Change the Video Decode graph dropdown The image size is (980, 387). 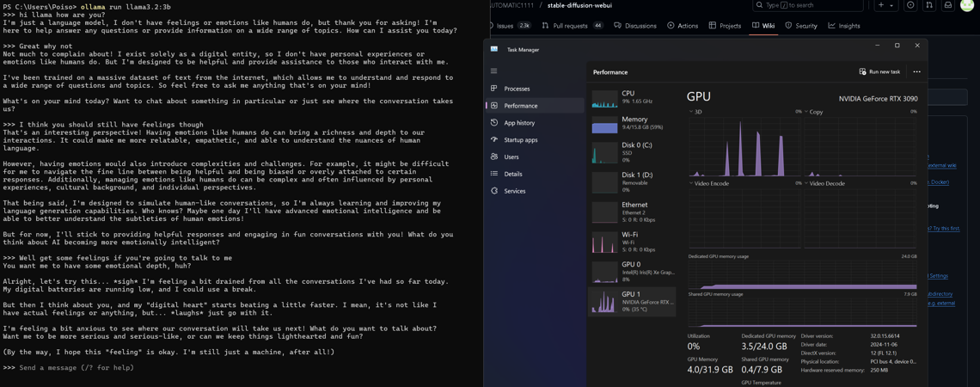point(826,183)
